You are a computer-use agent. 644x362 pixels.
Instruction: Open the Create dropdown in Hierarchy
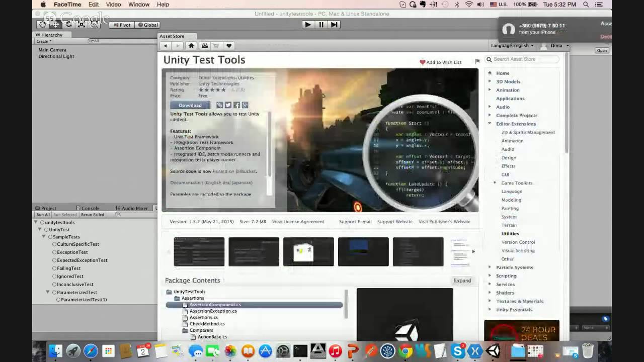point(43,41)
